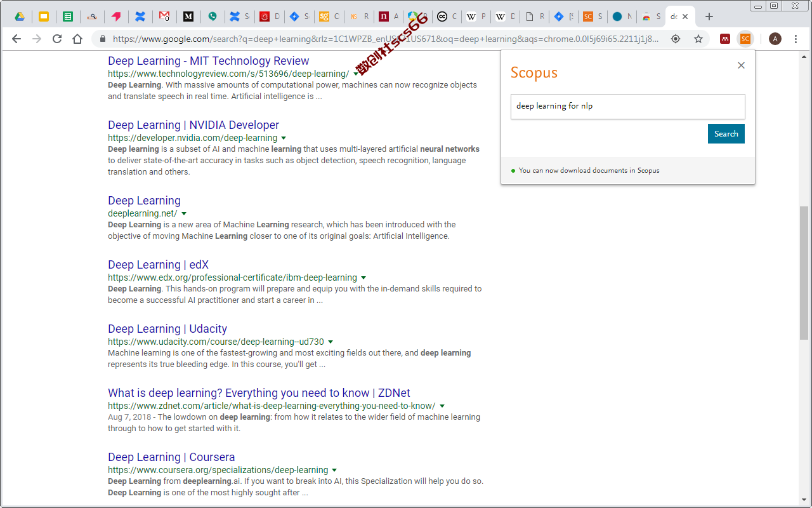Open the Deep Learning | edX result
Image resolution: width=812 pixels, height=508 pixels.
pos(158,265)
